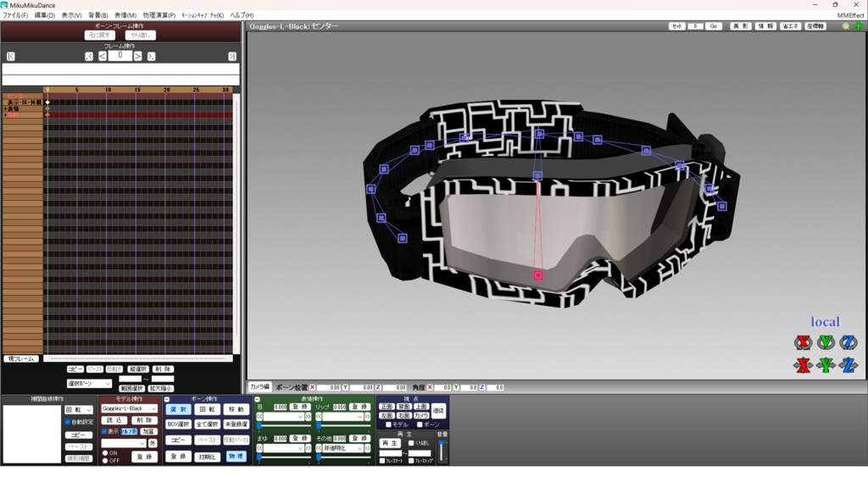Jump to the last frame
The image size is (868, 488).
coord(232,57)
